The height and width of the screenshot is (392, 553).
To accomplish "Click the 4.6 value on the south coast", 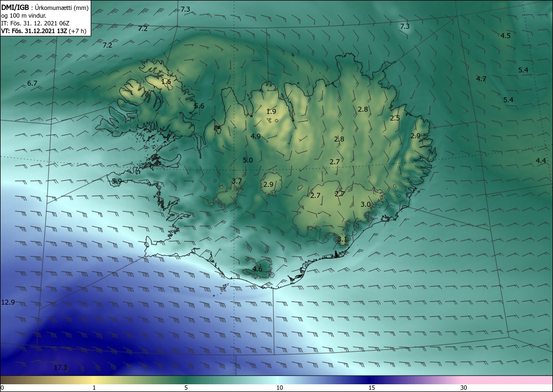I will 258,269.
